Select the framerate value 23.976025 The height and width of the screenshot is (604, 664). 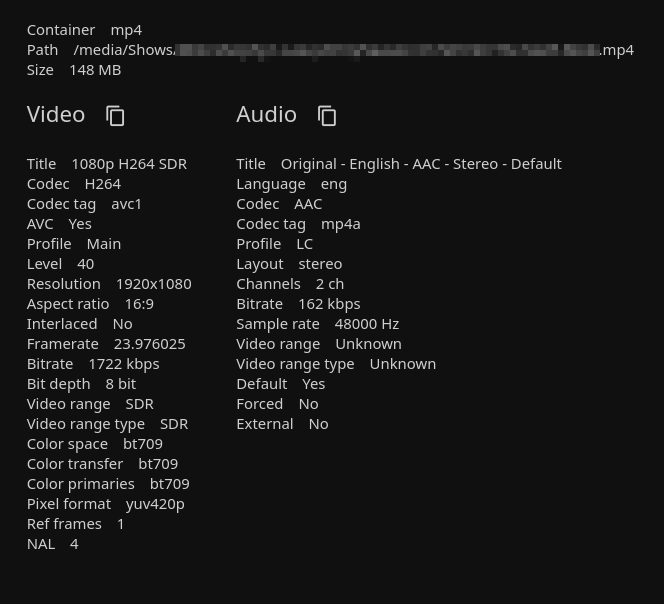click(149, 344)
